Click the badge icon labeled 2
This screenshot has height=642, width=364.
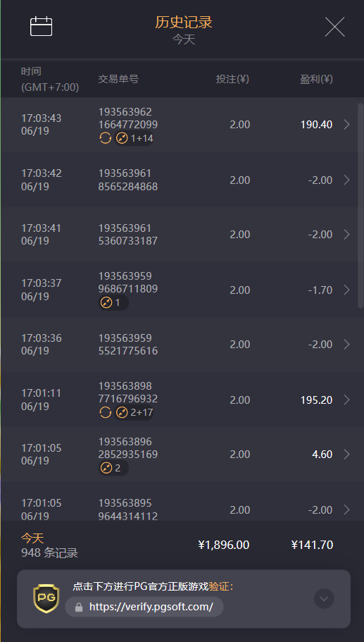coord(106,467)
